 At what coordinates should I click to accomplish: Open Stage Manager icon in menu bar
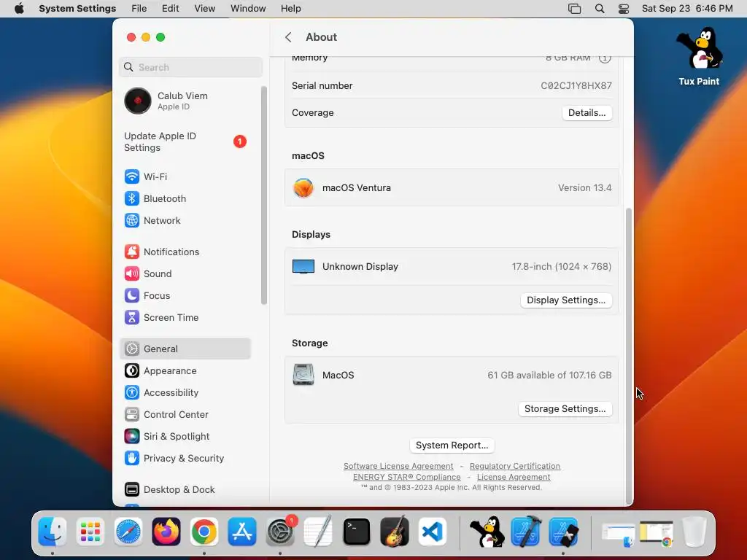pyautogui.click(x=575, y=9)
